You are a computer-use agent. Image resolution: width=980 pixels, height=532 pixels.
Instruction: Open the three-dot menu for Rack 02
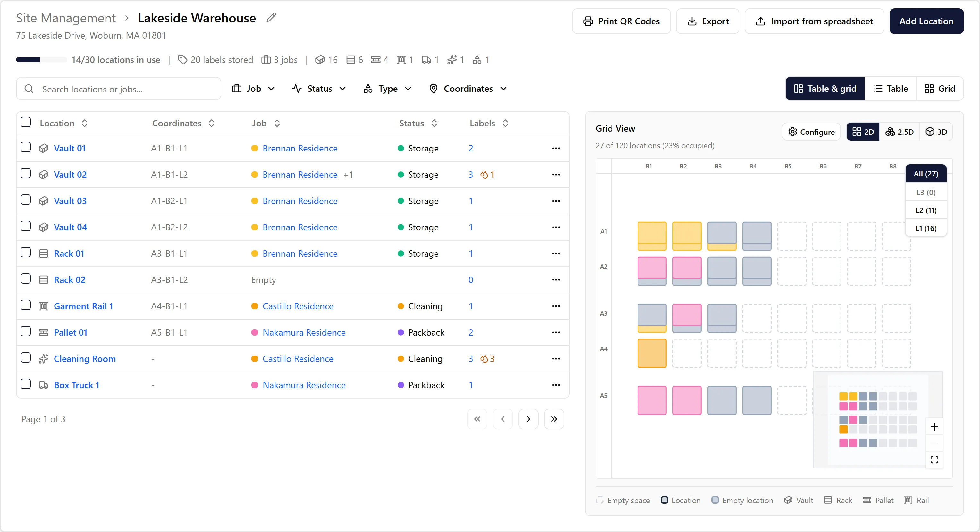point(556,280)
